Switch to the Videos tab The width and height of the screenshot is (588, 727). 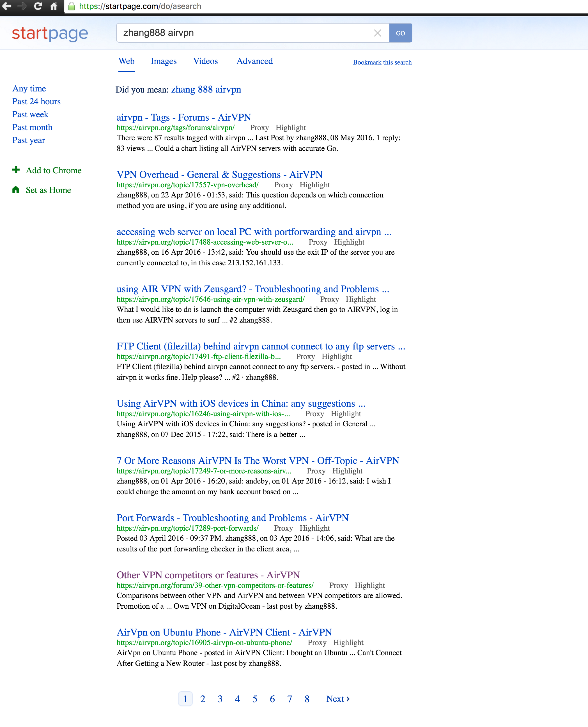click(205, 61)
